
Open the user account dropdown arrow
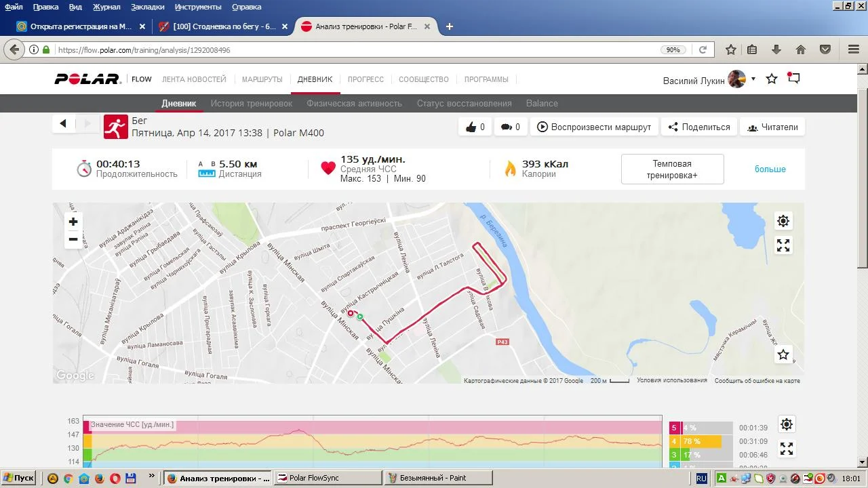[753, 79]
